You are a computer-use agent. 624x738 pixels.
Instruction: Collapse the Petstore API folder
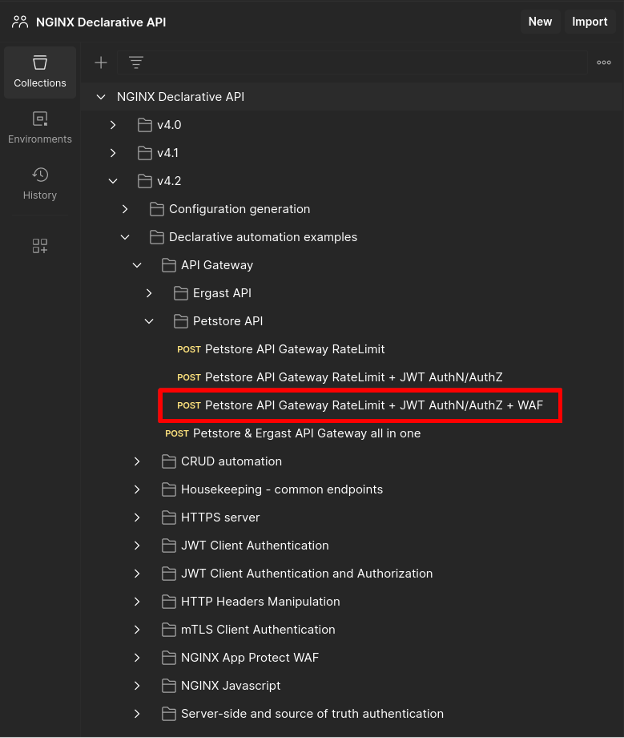pos(149,321)
